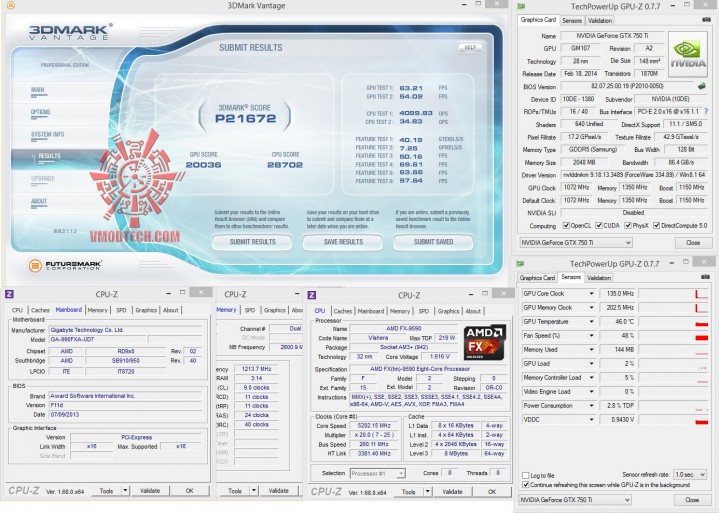Open Memory tab in CPU-Z CPU window

click(x=400, y=311)
